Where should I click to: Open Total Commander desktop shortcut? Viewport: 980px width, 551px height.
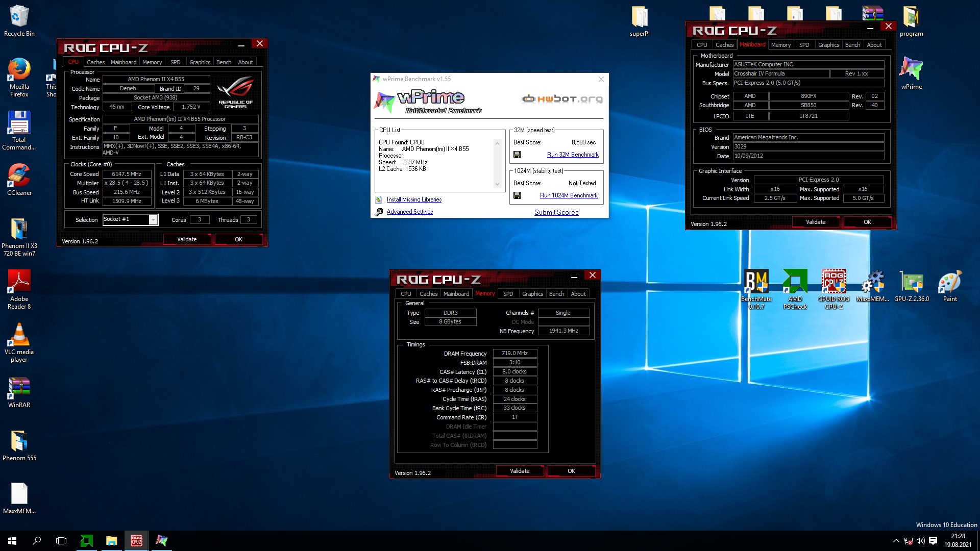point(19,131)
